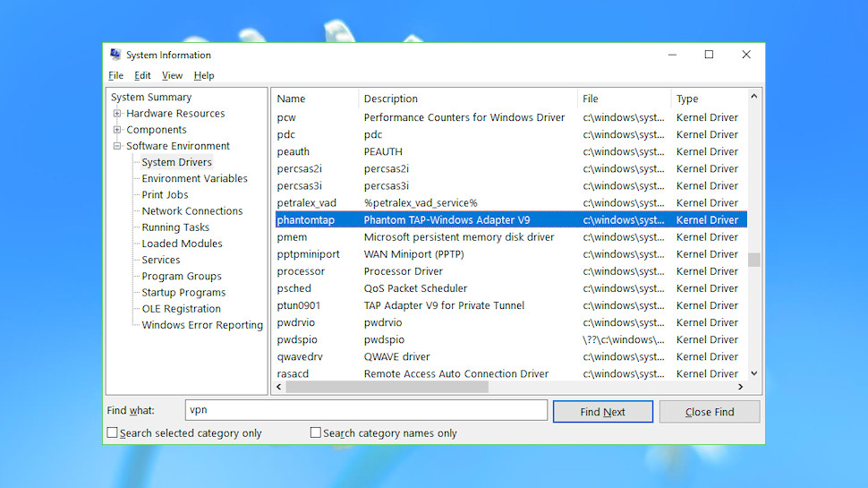Sort by the Type column header
Screen dimensions: 868x488
click(x=709, y=98)
